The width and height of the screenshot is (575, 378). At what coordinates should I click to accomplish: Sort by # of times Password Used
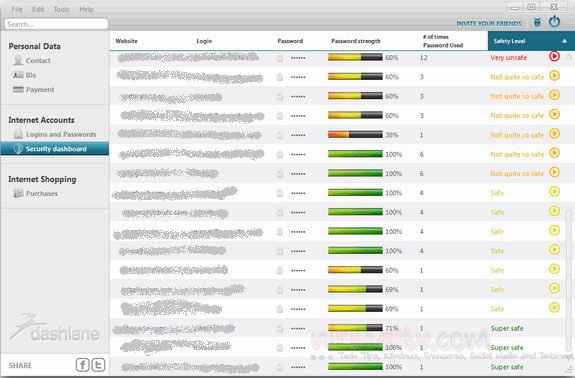(x=443, y=41)
